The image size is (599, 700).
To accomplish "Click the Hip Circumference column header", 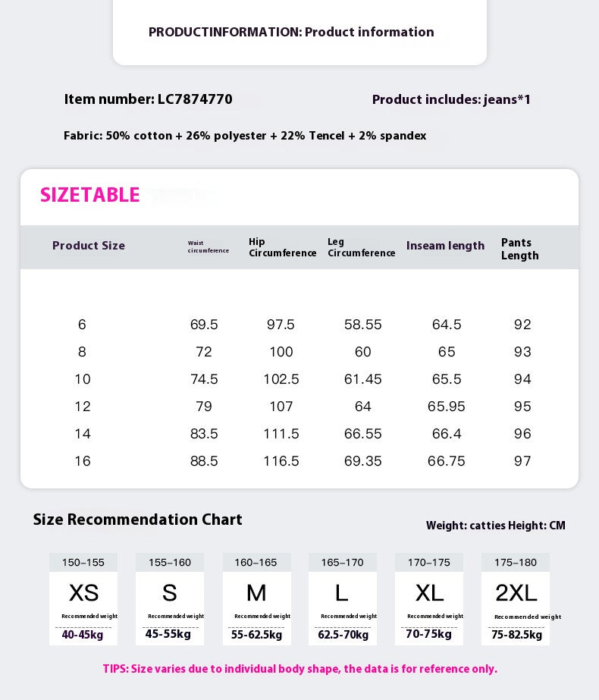I will pyautogui.click(x=282, y=247).
